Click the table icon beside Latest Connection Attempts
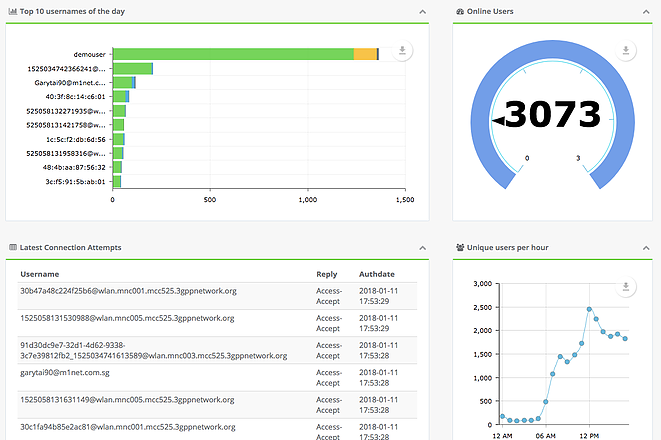 click(12, 247)
